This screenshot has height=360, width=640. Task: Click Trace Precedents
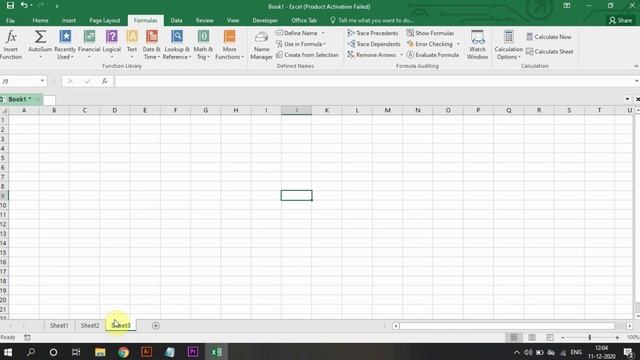(x=373, y=33)
